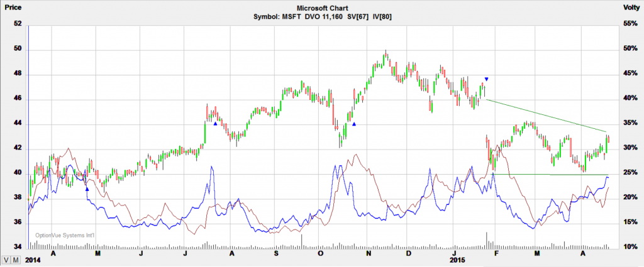Viewport: 644px width, 267px height.
Task: Select blue up triangle near May 2014
Action: (x=87, y=188)
